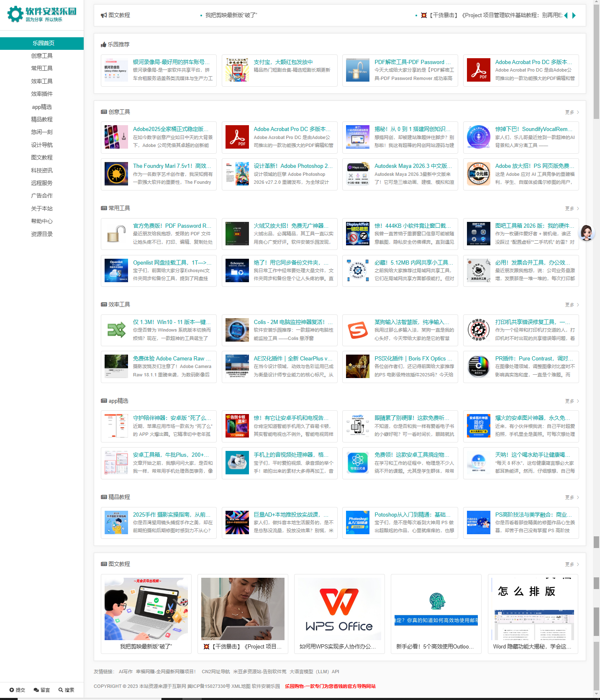
Task: Open the WPS Office tutorial thumbnail
Action: click(339, 609)
